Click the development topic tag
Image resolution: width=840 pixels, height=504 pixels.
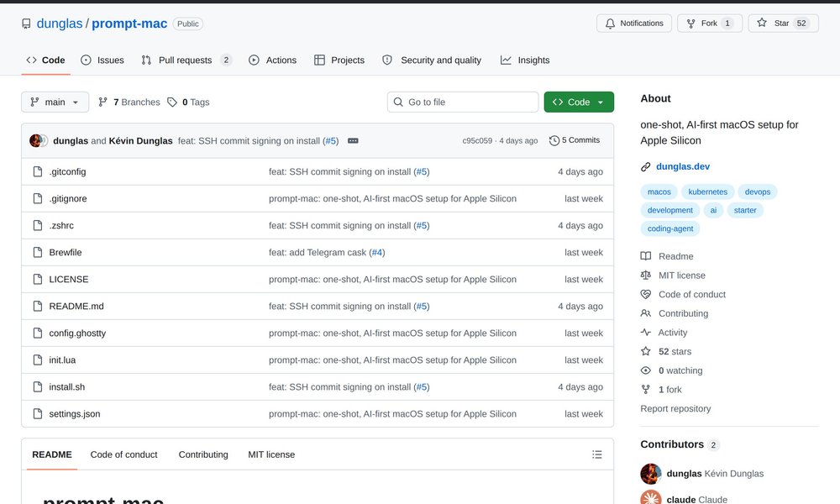click(x=670, y=210)
